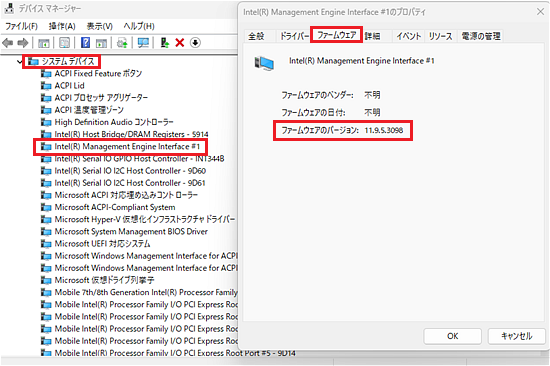Open the イベント tab
Screen dimensions: 550x366
[x=409, y=36]
